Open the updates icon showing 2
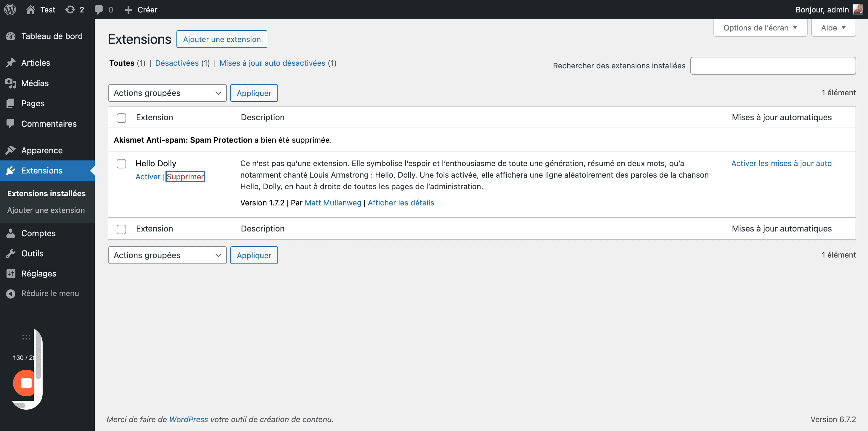Screen dimensions: 868x431 point(70,9)
